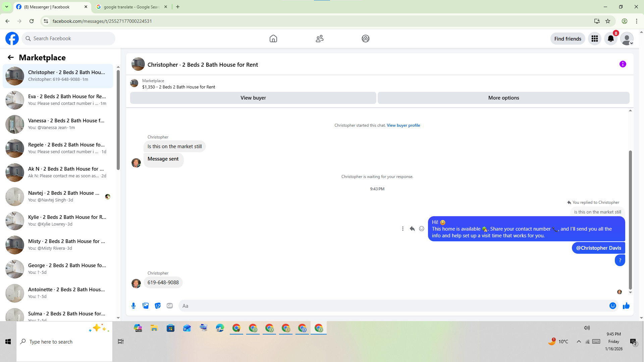The image size is (644, 362).
Task: Reply to the sent message arrow icon
Action: click(412, 229)
